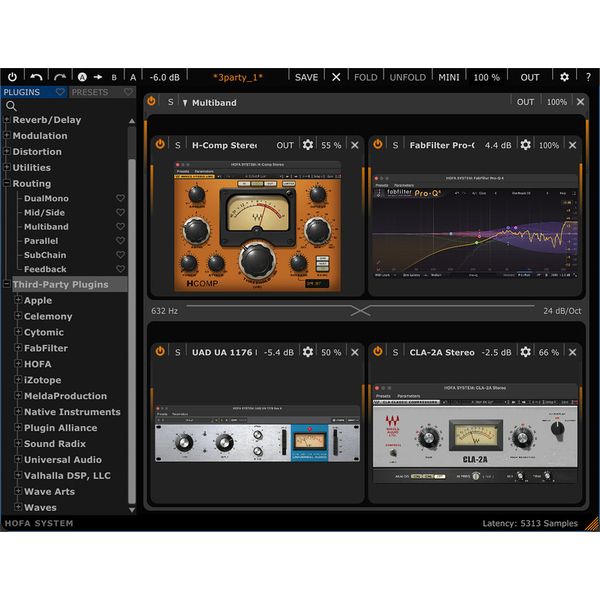Collapse Multiband module with triangle

click(x=185, y=103)
